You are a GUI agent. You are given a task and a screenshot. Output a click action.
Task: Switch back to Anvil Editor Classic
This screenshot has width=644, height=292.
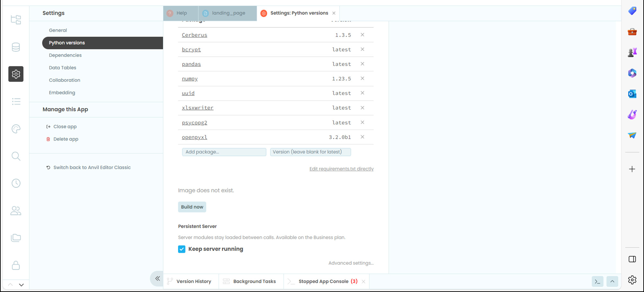(x=88, y=168)
